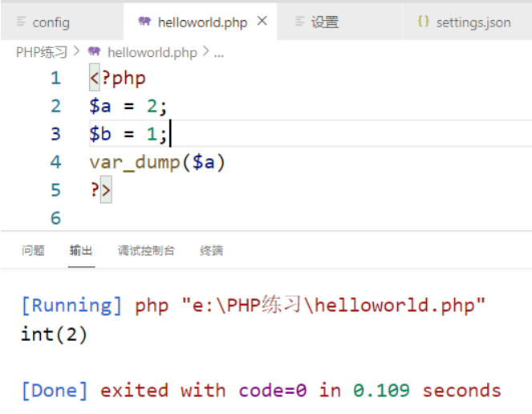Click line number 1 in gutter
532x414 pixels.
pyautogui.click(x=55, y=78)
